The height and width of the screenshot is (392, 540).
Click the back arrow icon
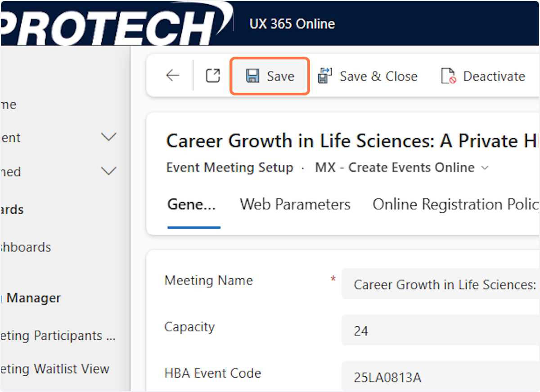coord(173,76)
